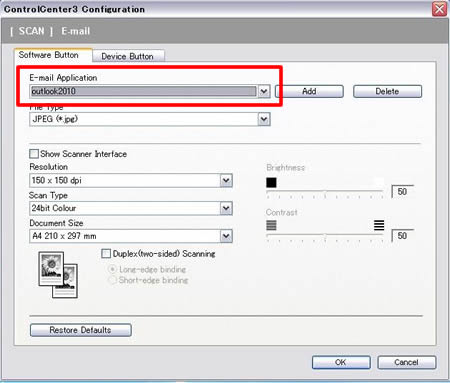
Task: Open the Scan Type 24bit Colour dropdown
Action: [x=226, y=208]
